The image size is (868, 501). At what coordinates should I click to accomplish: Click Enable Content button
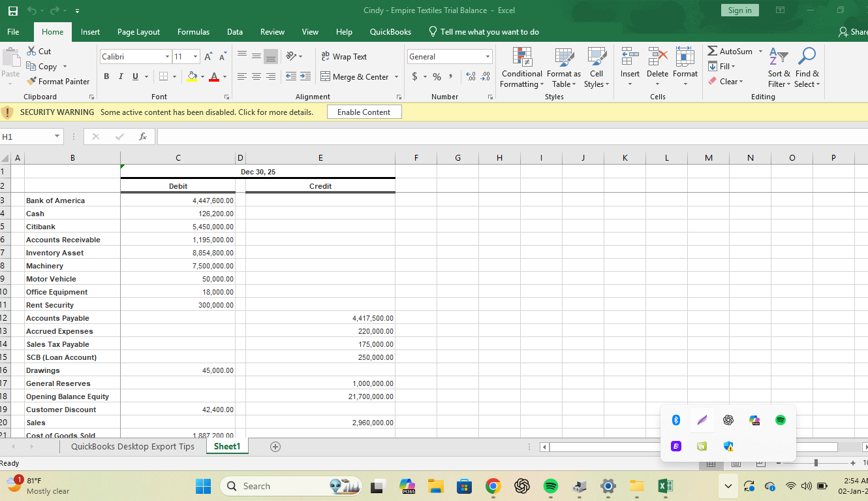tap(364, 112)
